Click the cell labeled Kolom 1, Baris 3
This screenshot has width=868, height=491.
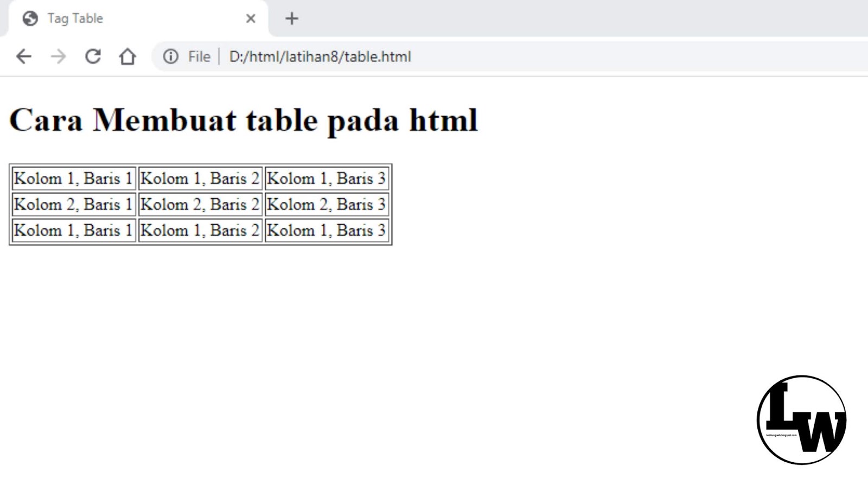point(326,178)
